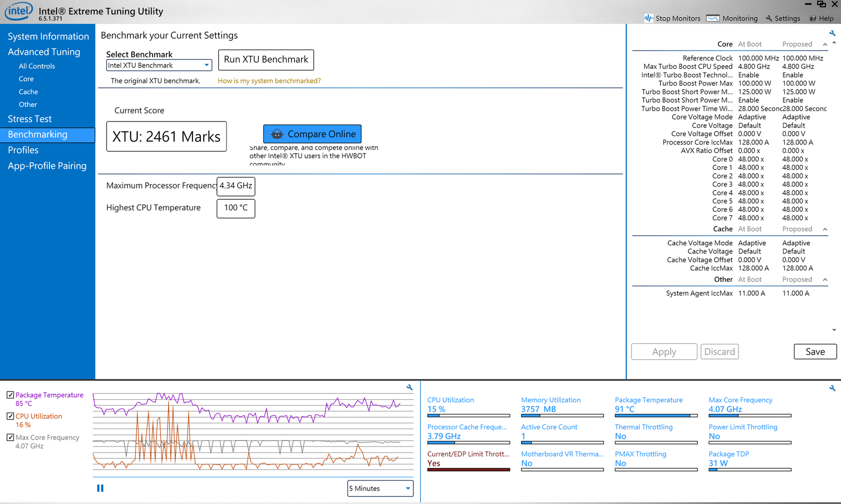Select Cache under Advanced Tuning

click(28, 92)
